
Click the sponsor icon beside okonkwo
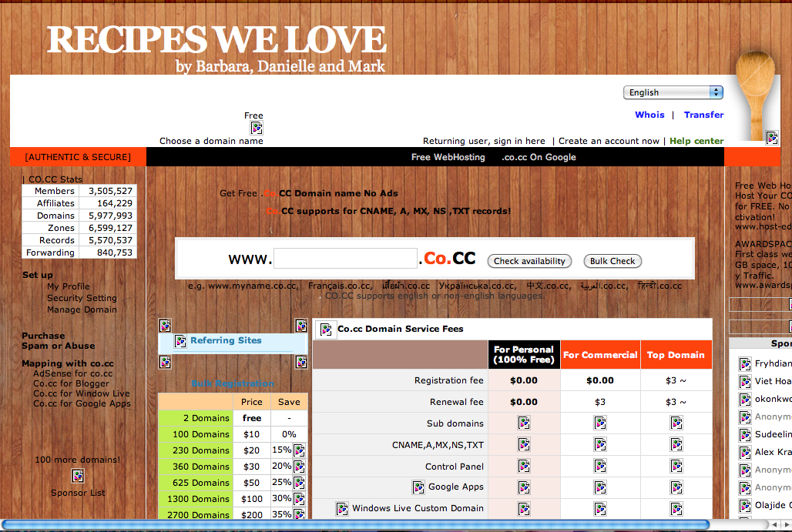click(744, 400)
